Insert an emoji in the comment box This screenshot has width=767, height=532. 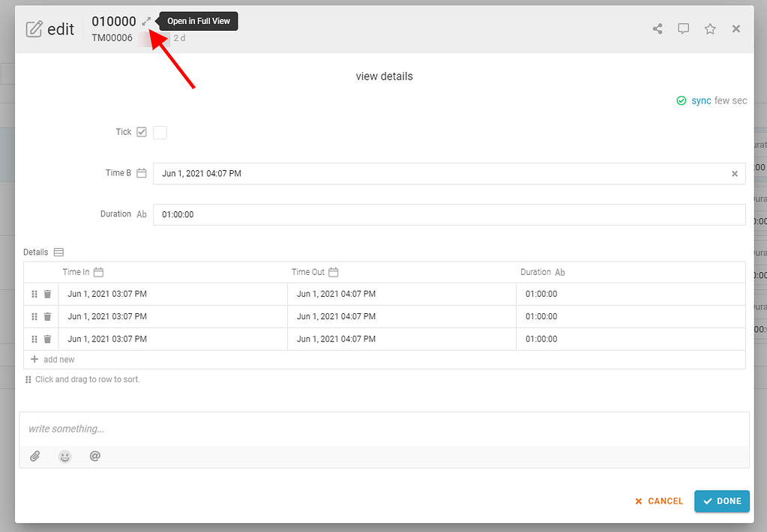pos(64,456)
